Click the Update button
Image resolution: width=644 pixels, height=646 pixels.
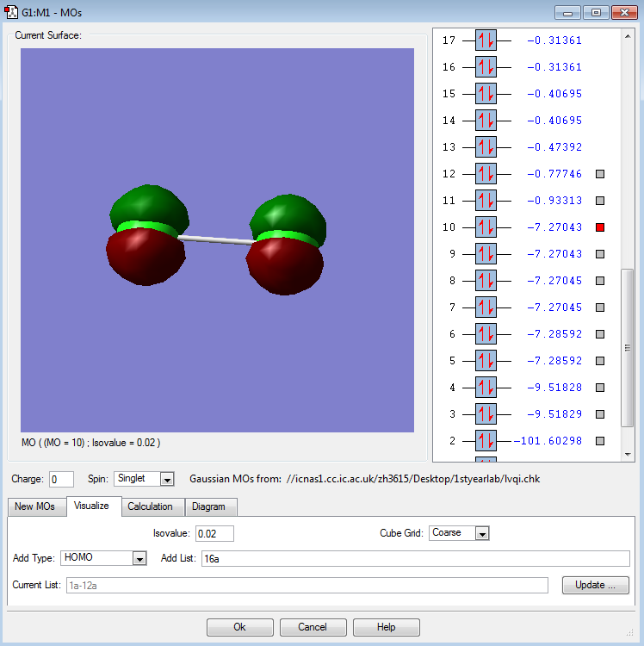tap(596, 585)
